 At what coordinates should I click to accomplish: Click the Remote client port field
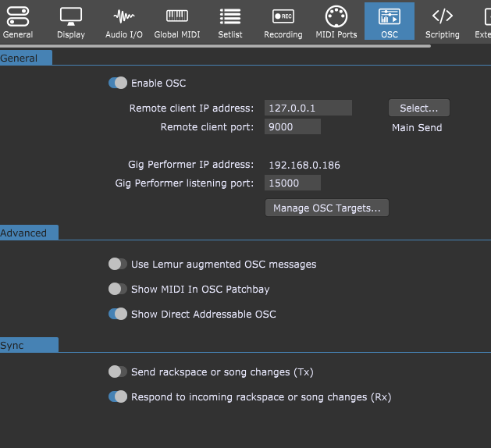click(x=293, y=127)
